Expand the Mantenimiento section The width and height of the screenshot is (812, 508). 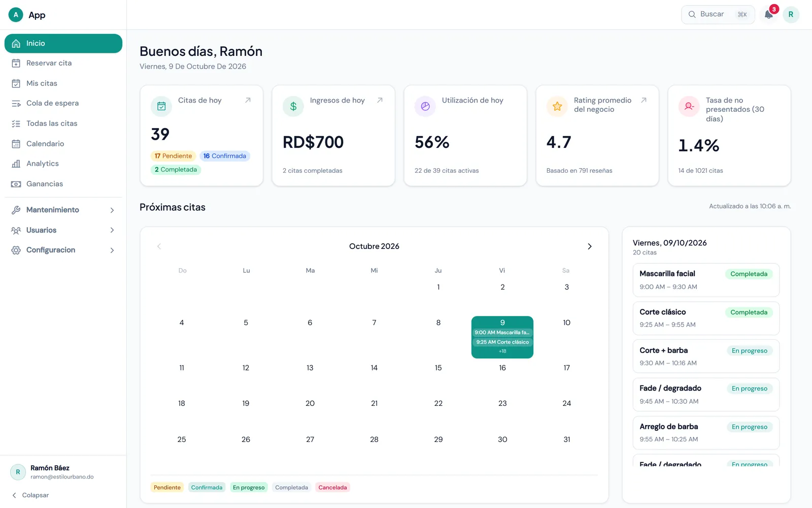tap(63, 210)
